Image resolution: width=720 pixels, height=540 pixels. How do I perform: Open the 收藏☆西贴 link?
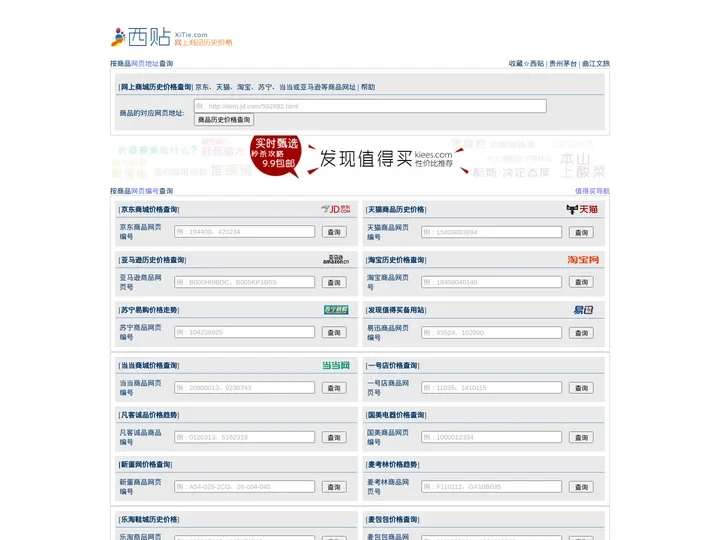coord(526,63)
